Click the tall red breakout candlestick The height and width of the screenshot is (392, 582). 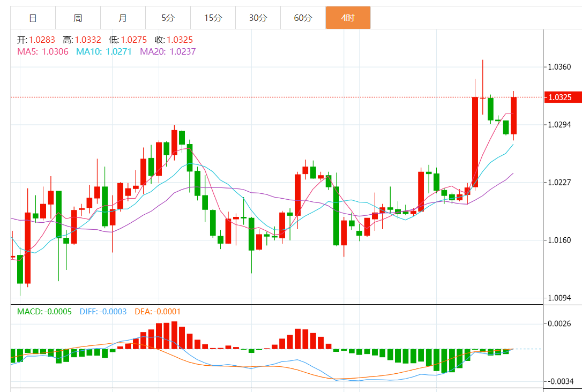475,142
